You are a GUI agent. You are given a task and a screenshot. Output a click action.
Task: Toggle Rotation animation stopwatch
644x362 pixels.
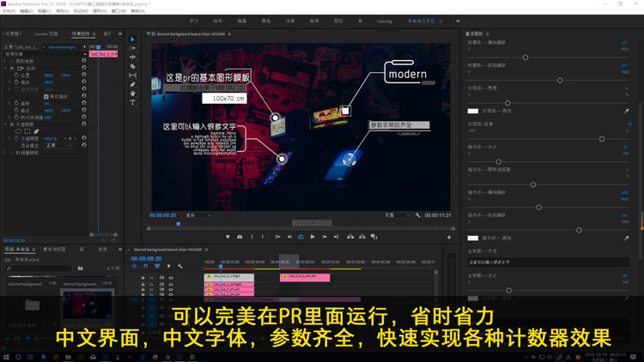[16, 104]
